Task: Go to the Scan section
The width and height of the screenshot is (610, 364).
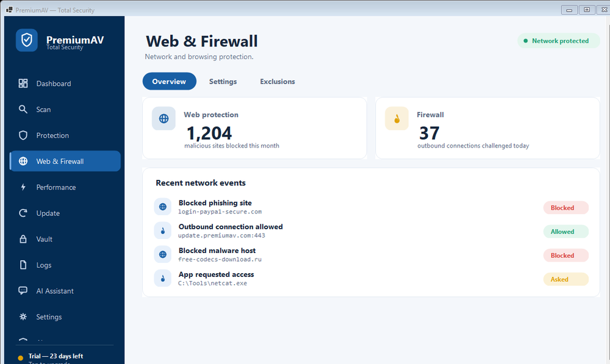Action: tap(65, 109)
